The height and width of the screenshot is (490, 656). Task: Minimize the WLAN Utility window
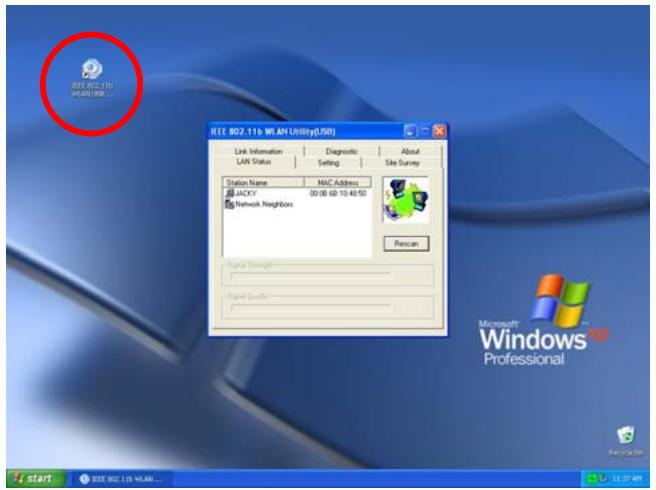coord(410,132)
